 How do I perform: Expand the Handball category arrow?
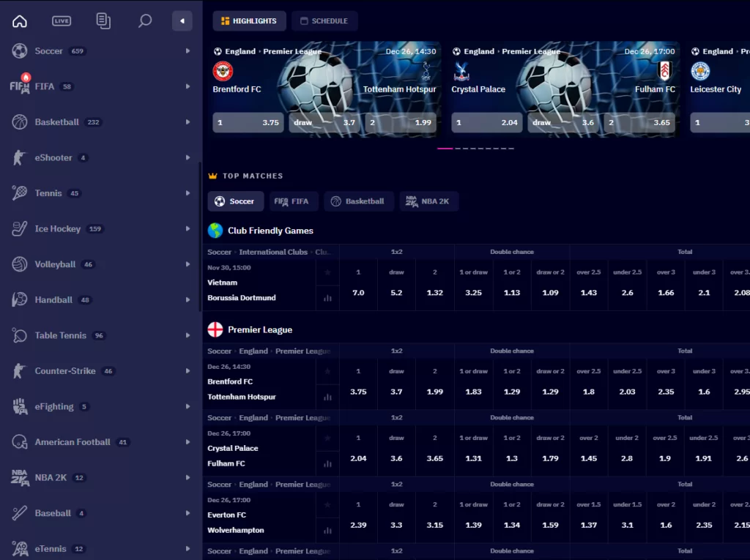click(187, 300)
